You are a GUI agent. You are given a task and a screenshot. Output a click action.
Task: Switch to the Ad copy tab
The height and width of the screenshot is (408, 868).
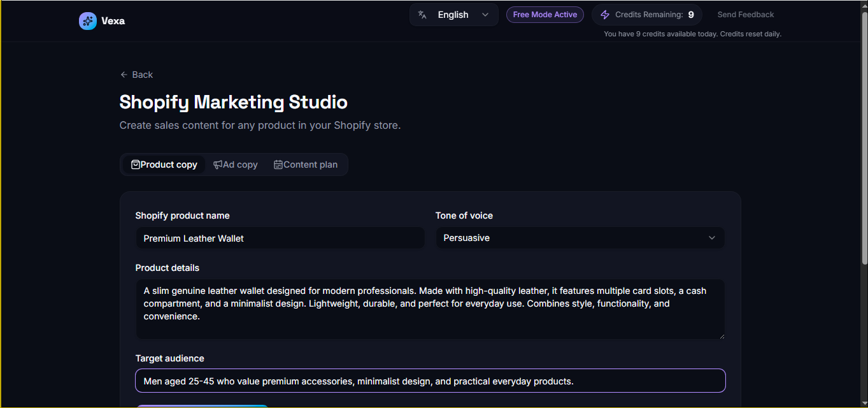[x=236, y=164]
